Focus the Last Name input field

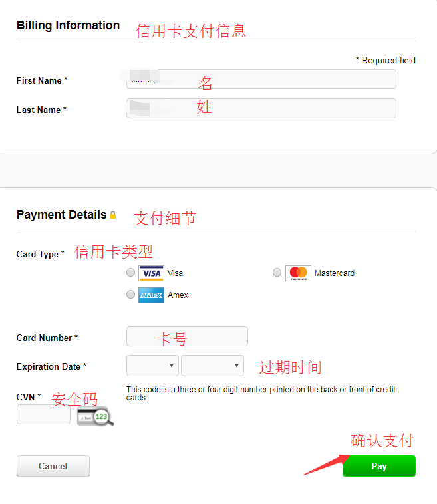[x=261, y=108]
